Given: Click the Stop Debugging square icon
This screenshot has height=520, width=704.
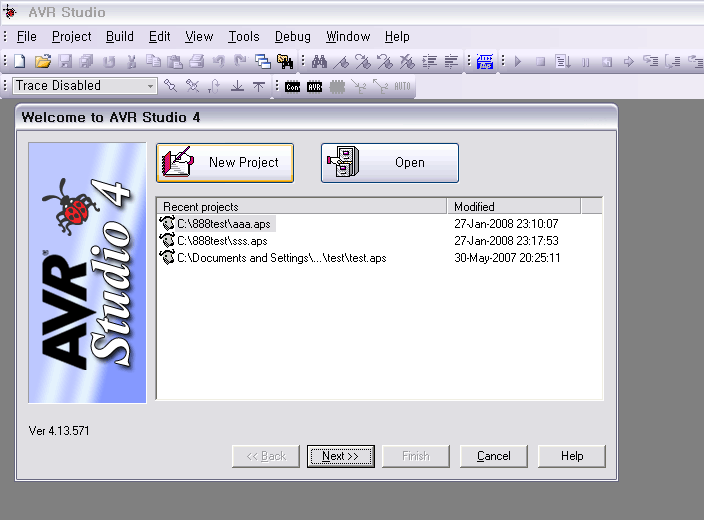Looking at the screenshot, I should coord(541,62).
